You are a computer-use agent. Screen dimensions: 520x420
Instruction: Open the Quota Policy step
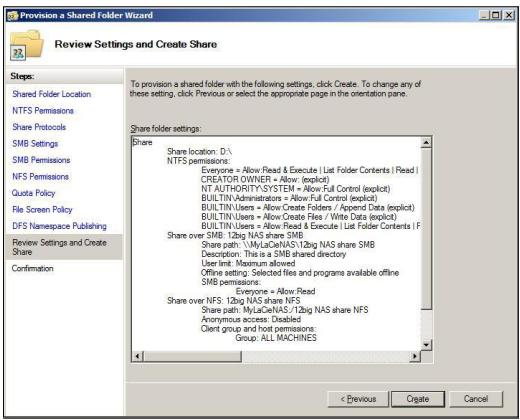tap(33, 193)
